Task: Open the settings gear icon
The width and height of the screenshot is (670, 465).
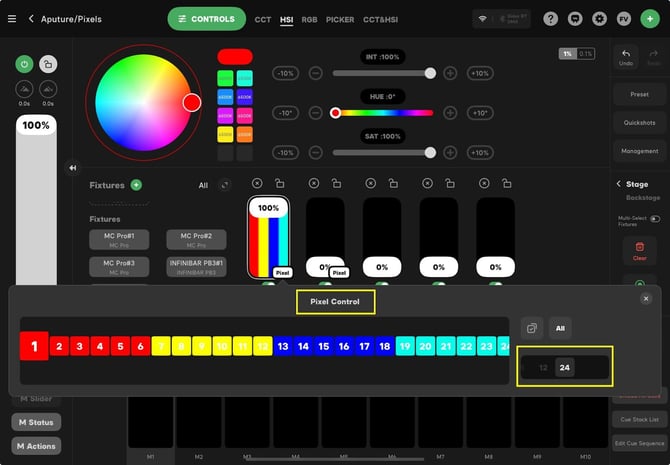Action: pos(599,19)
